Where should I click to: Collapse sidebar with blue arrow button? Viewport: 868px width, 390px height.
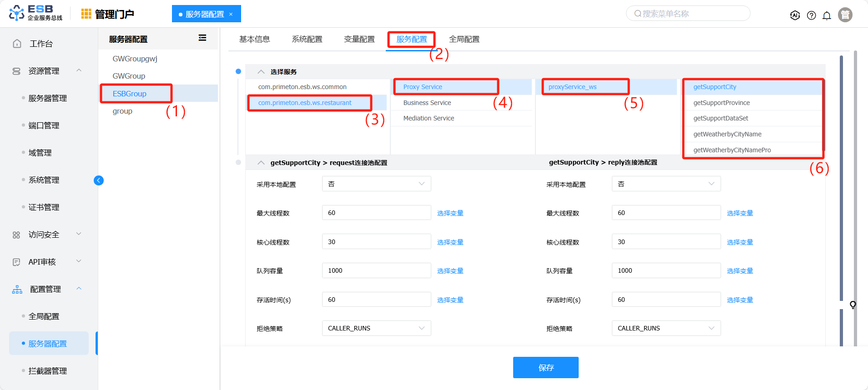coord(99,180)
